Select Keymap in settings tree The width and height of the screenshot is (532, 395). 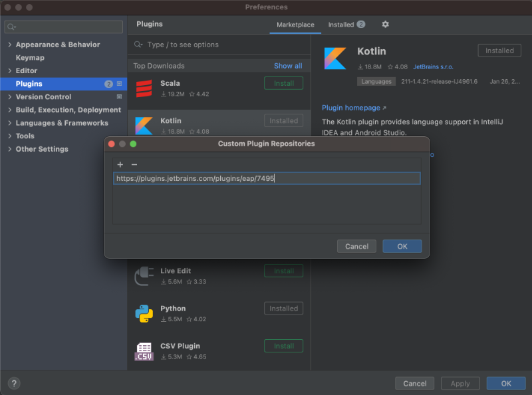pyautogui.click(x=30, y=58)
